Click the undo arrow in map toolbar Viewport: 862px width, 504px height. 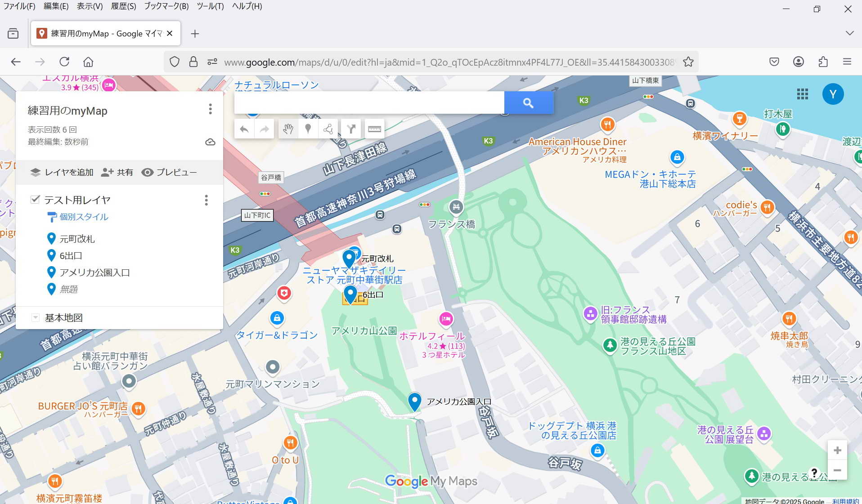coord(244,129)
